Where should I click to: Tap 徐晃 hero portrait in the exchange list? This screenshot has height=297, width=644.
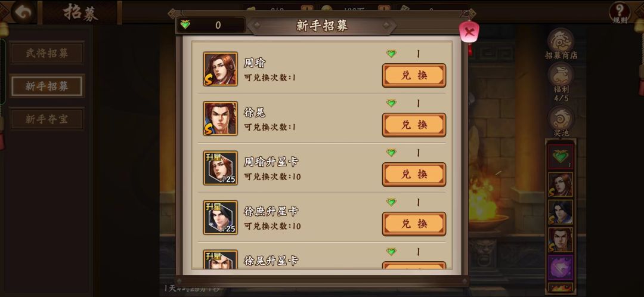tap(220, 118)
